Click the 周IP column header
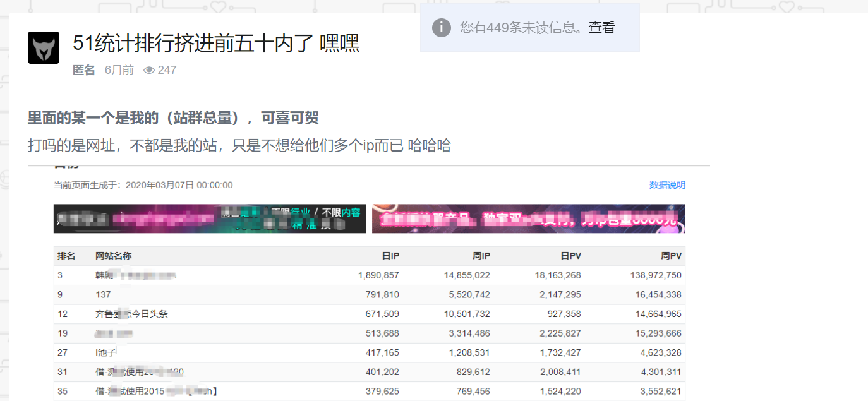Viewport: 868px width, 401px height. tap(481, 256)
